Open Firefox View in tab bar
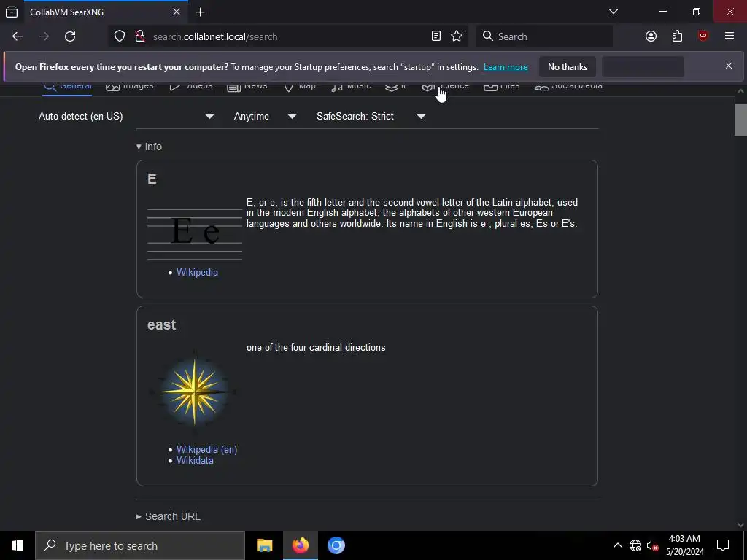 12,12
